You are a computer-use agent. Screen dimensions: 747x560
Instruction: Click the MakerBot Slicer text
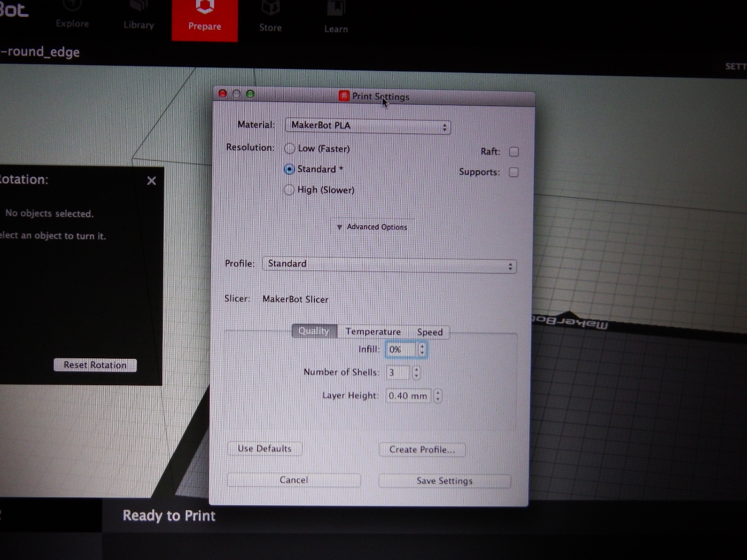tap(295, 300)
